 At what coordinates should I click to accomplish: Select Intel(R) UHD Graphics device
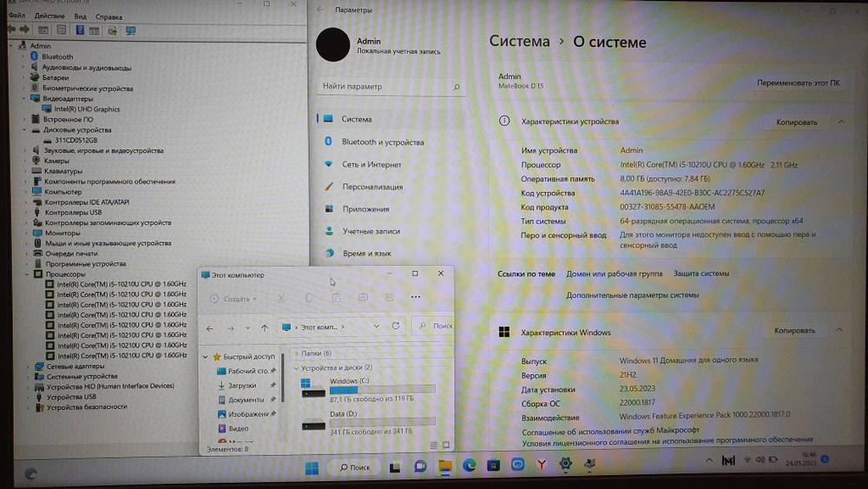87,109
